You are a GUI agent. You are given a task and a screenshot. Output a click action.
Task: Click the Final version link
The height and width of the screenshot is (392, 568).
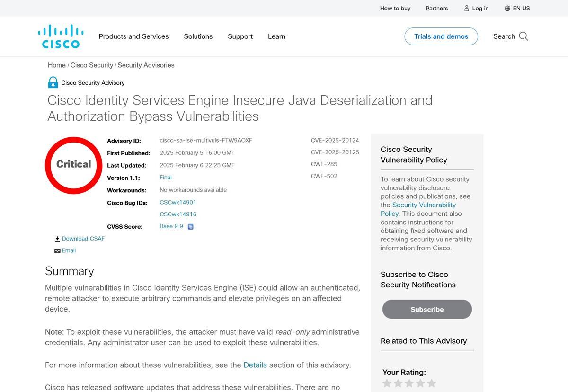click(166, 178)
